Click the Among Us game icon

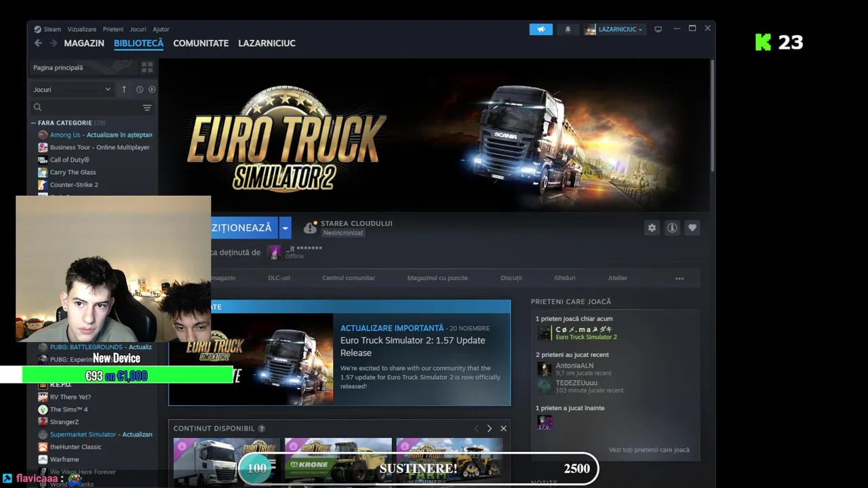[x=43, y=135]
